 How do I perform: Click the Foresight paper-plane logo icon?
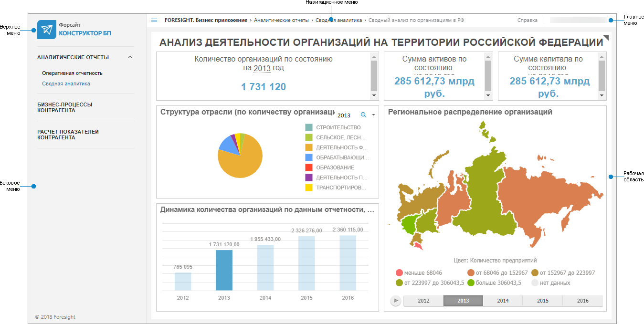click(x=46, y=30)
